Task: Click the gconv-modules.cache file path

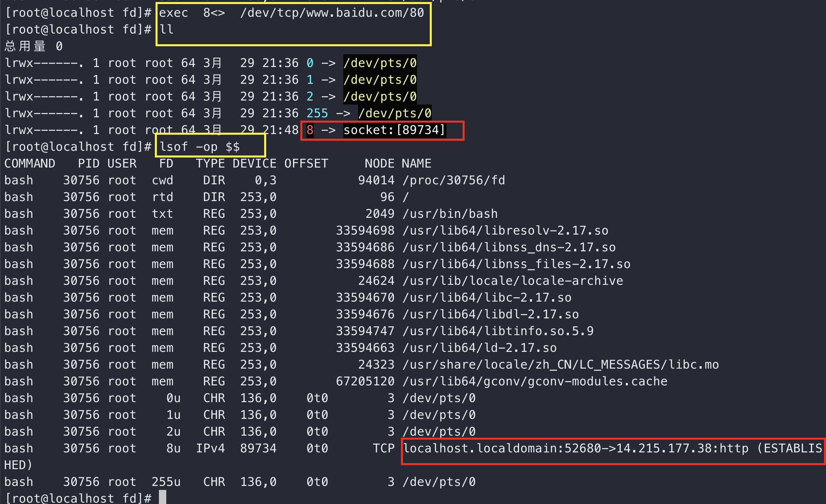Action: click(x=535, y=381)
